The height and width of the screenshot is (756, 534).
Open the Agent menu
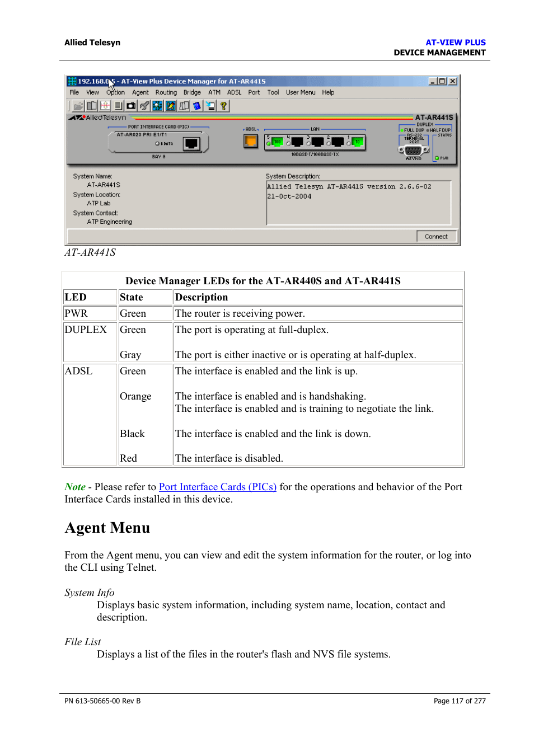140,92
